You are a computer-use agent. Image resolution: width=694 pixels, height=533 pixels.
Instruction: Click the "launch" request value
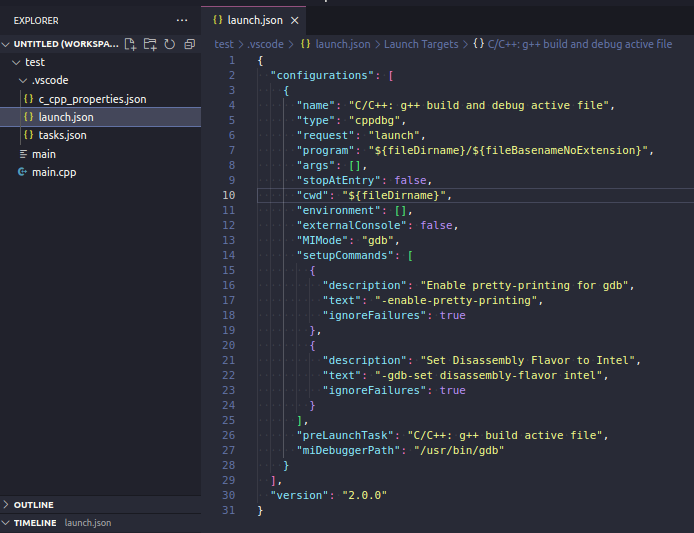click(394, 135)
